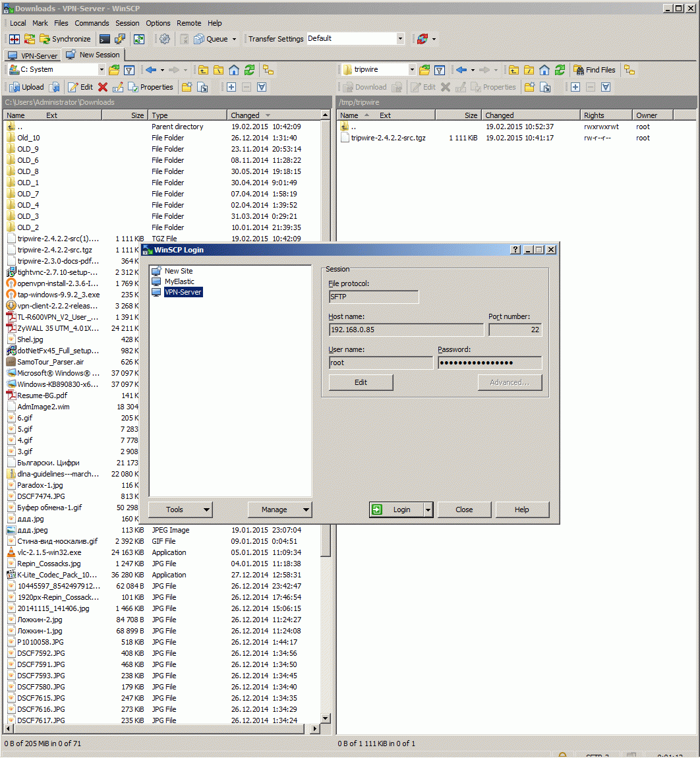The height and width of the screenshot is (758, 700).
Task: Open the Manage dropdown button
Action: click(280, 510)
